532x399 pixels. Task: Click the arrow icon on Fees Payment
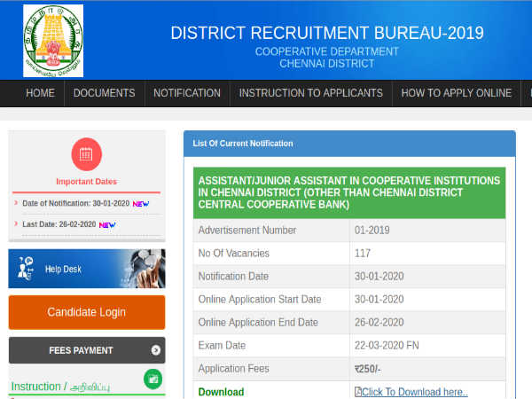(156, 350)
